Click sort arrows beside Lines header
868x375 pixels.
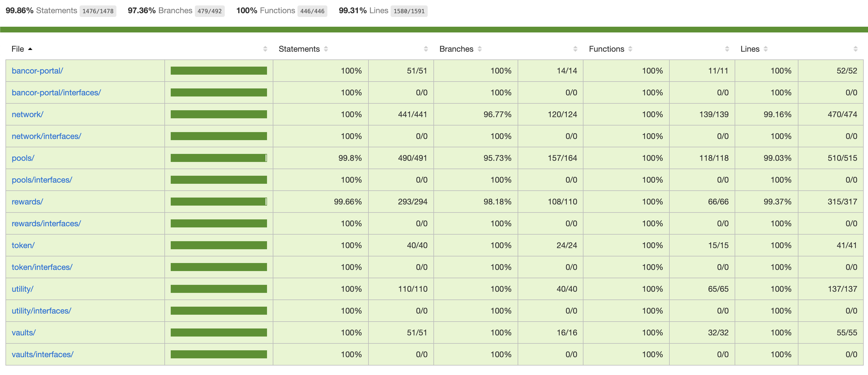766,49
